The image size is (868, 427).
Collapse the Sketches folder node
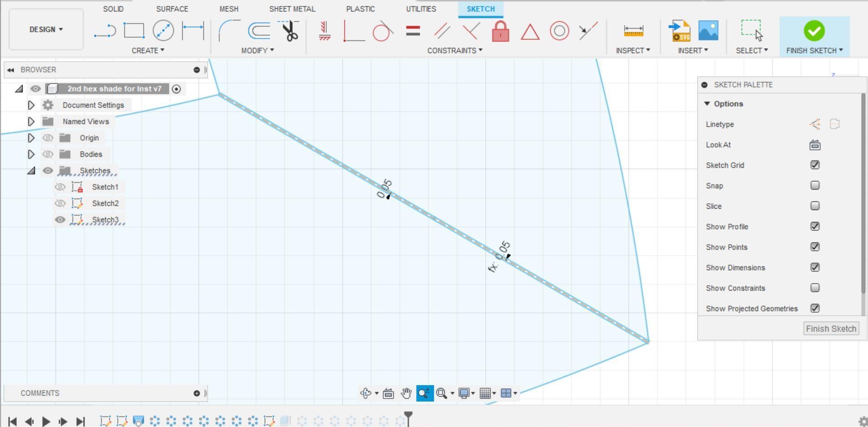[x=31, y=171]
